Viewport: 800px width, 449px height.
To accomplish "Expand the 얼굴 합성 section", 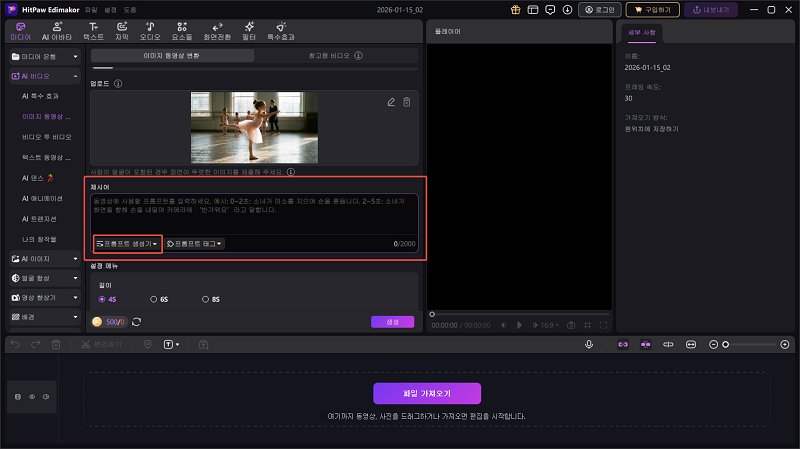I will point(45,278).
